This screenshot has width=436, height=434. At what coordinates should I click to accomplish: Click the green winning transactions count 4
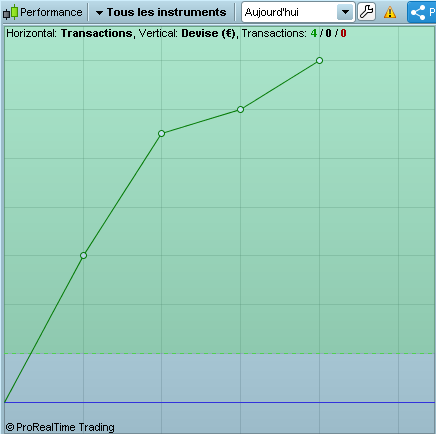pos(314,33)
